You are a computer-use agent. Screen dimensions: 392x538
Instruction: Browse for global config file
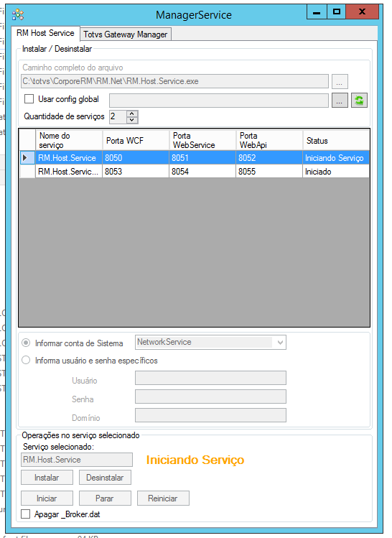[340, 101]
